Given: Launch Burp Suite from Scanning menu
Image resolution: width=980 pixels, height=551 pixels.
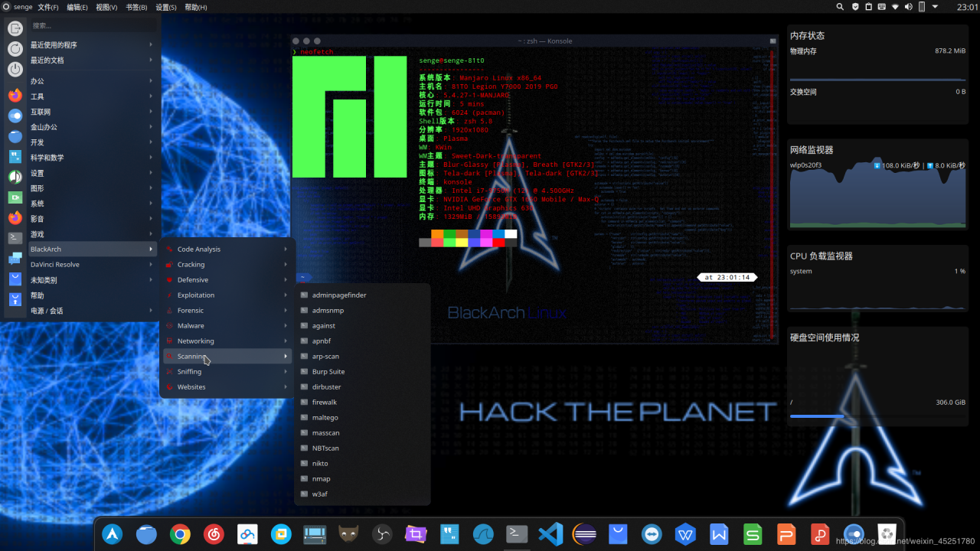Looking at the screenshot, I should 362,372.
